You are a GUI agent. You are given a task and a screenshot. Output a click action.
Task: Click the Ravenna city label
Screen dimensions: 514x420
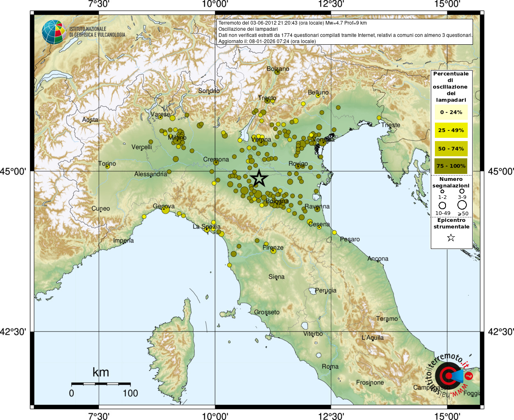(317, 206)
